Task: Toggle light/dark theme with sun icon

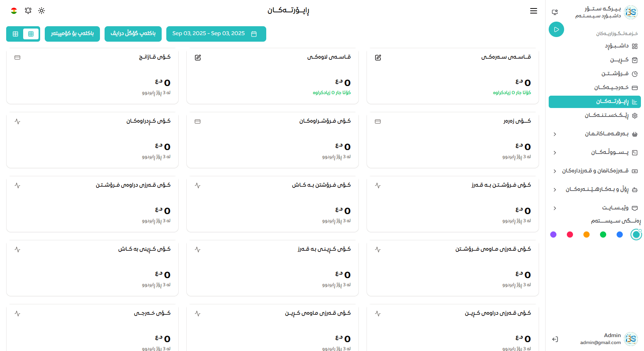Action: pos(42,11)
